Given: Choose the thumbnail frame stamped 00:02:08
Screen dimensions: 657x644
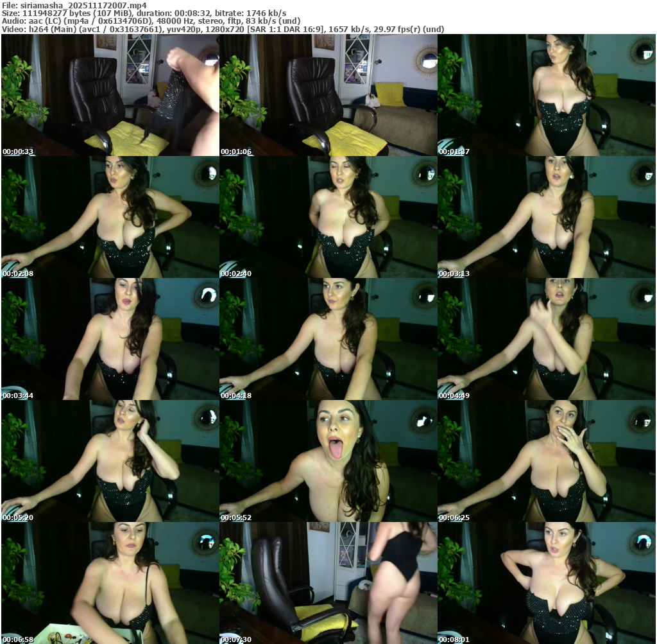Looking at the screenshot, I should (x=110, y=217).
